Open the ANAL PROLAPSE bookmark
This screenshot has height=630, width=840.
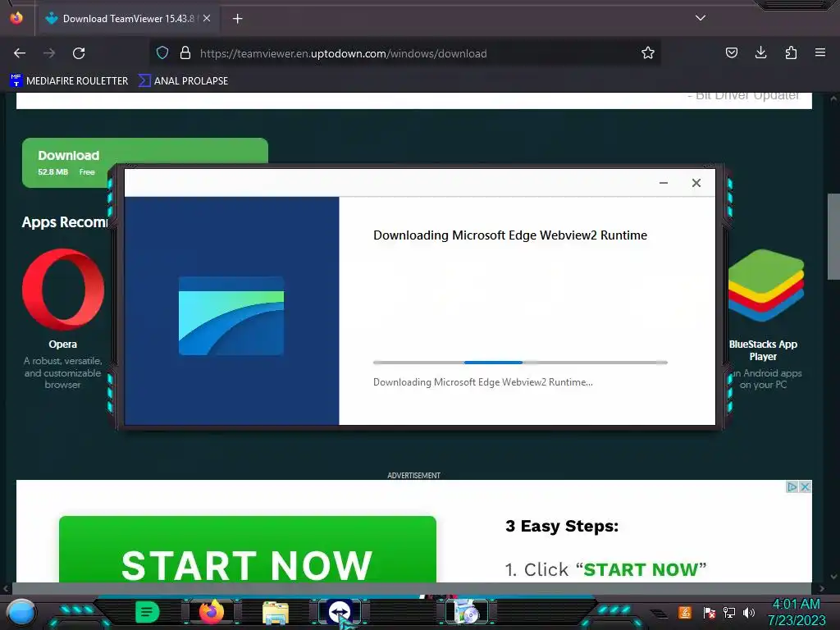183,81
